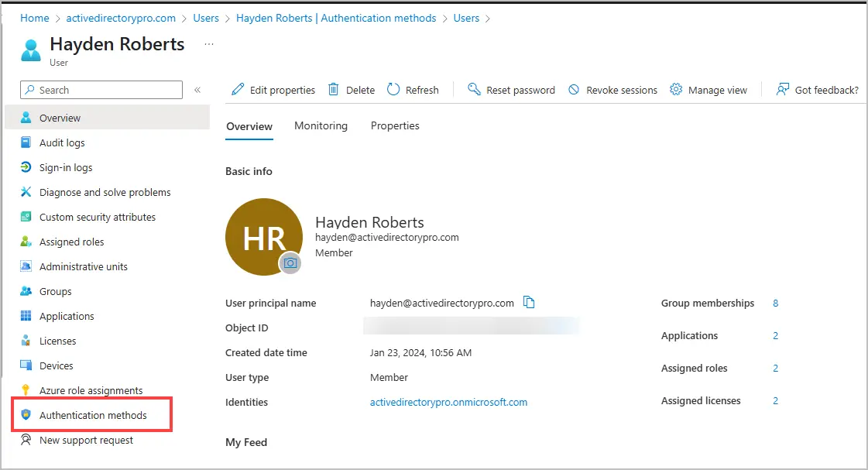
Task: Click the Edit properties pencil icon
Action: coord(238,90)
